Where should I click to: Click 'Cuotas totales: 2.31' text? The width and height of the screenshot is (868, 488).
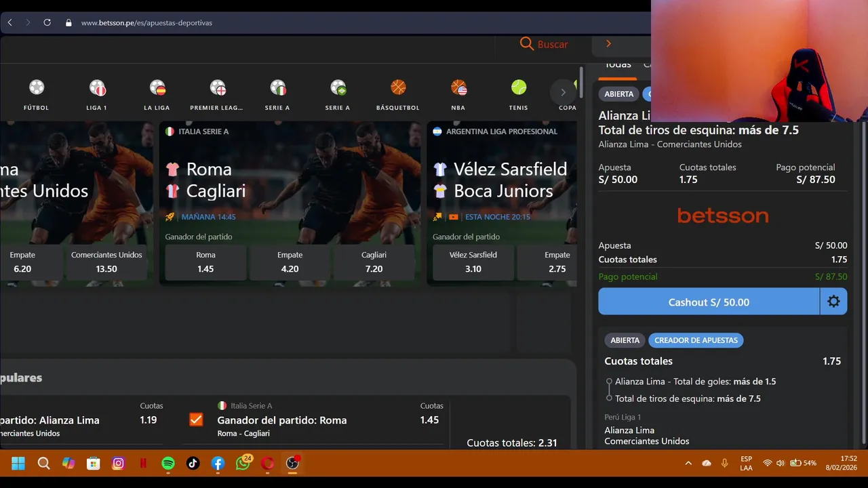point(512,443)
